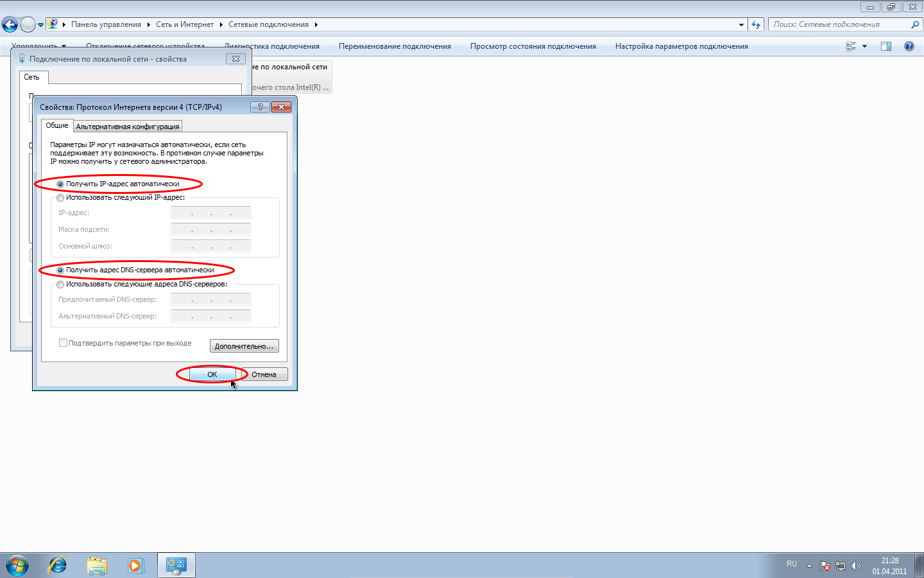Open the volume control in the tray
Image resolution: width=924 pixels, height=578 pixels.
click(x=855, y=566)
